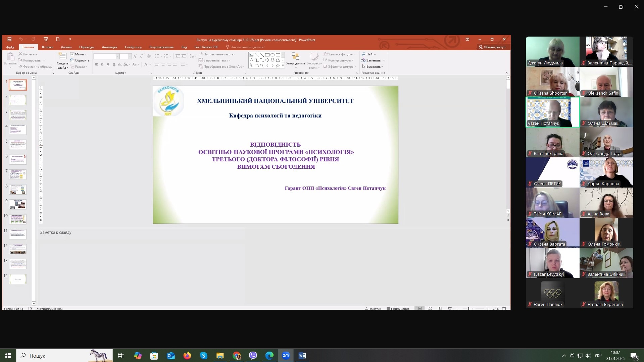Toggle Примечания comments pane in status bar
Image resolution: width=644 pixels, height=362 pixels.
click(x=398, y=309)
